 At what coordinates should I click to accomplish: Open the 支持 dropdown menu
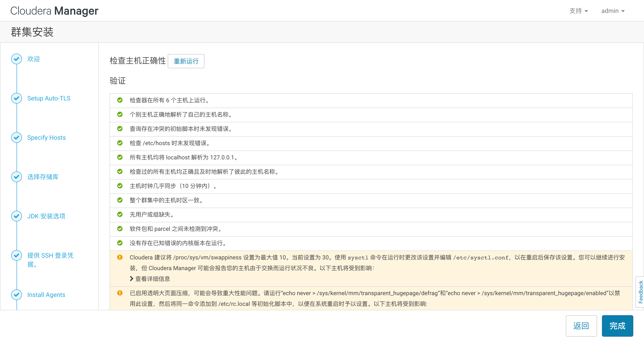[579, 11]
